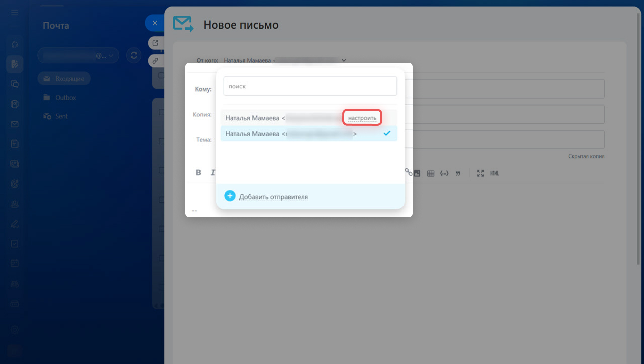Refresh the mailbox with the sync icon
This screenshot has height=364, width=644.
134,55
